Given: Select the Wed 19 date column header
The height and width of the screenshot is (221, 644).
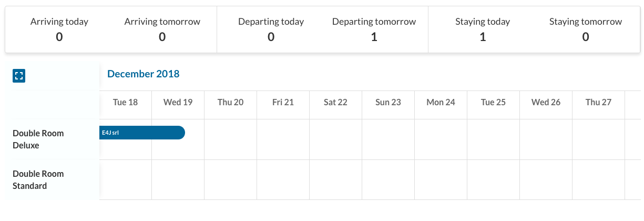Looking at the screenshot, I should (x=178, y=102).
